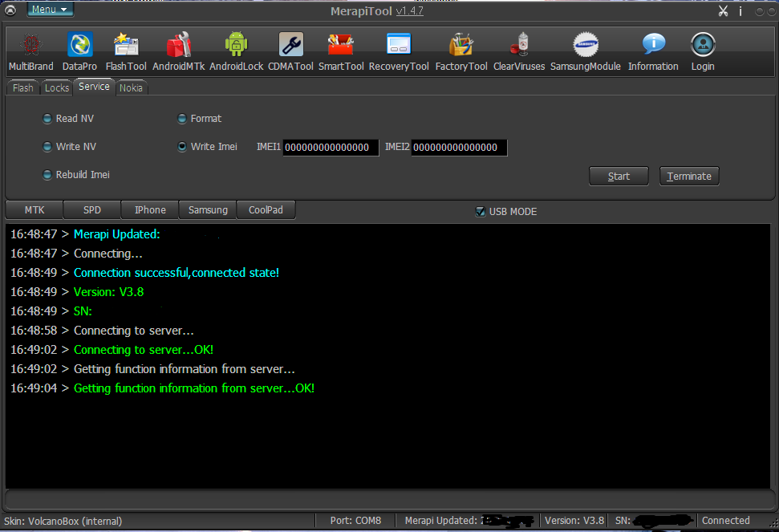Click the app logo icon beside Menu
The width and height of the screenshot is (779, 532).
[10, 10]
